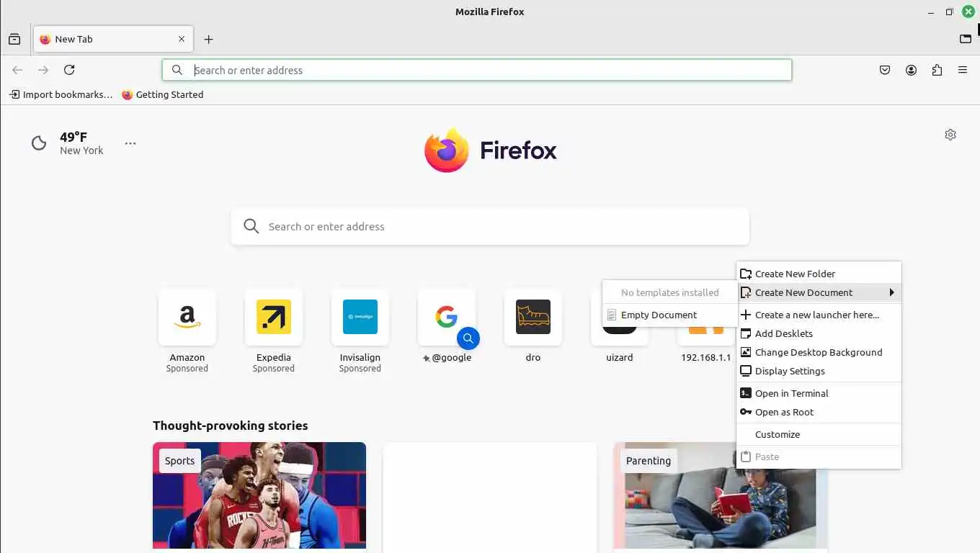
Task: Choose Add Desklets menu entry
Action: [819, 333]
